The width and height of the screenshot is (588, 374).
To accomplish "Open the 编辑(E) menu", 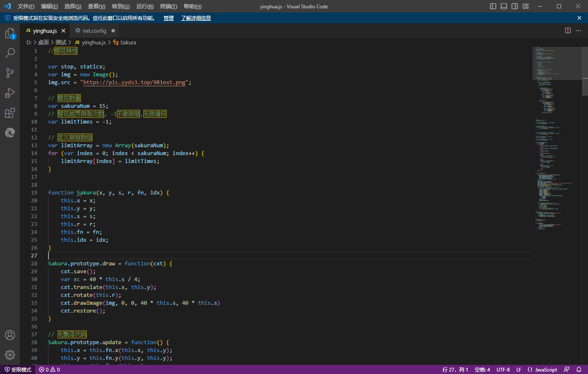I will point(49,6).
